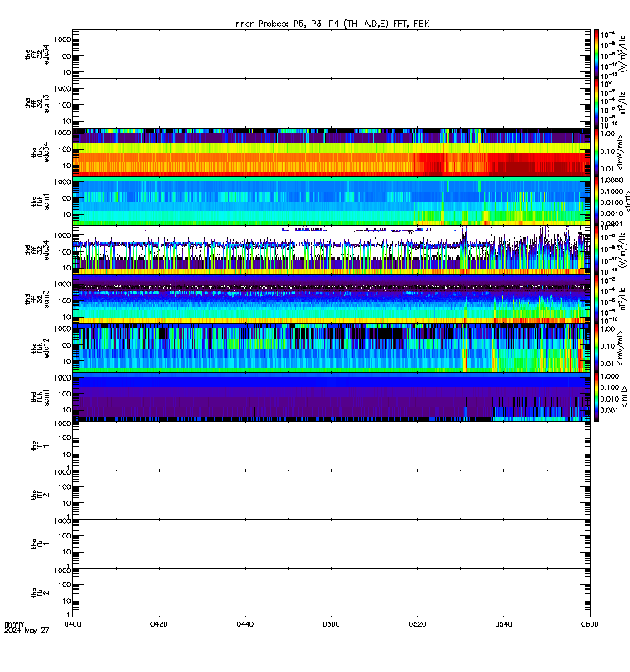Screen dimensions: 630x672
Task: Click the 'the fb 2' panel label
Action: [40, 593]
